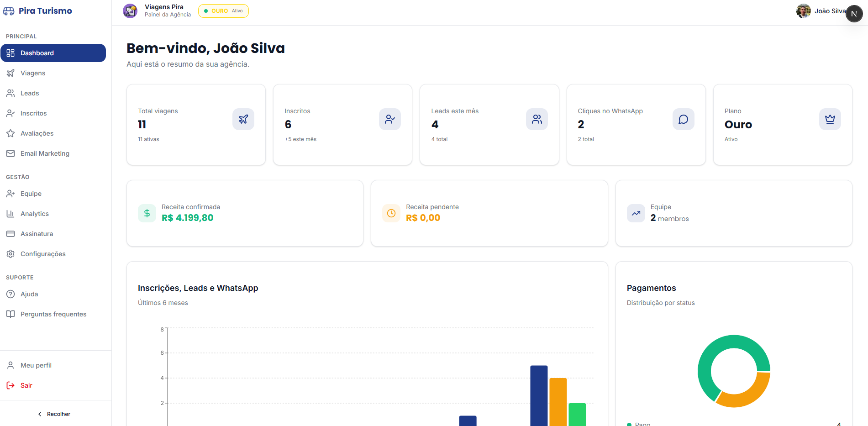868x426 pixels.
Task: Click the chat bubble icon in WhatsApp card
Action: point(683,119)
